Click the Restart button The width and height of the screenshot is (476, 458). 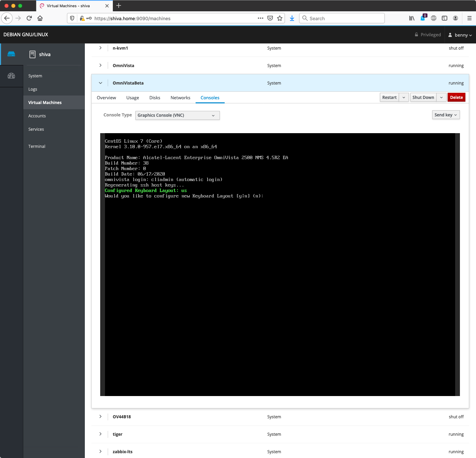(389, 98)
